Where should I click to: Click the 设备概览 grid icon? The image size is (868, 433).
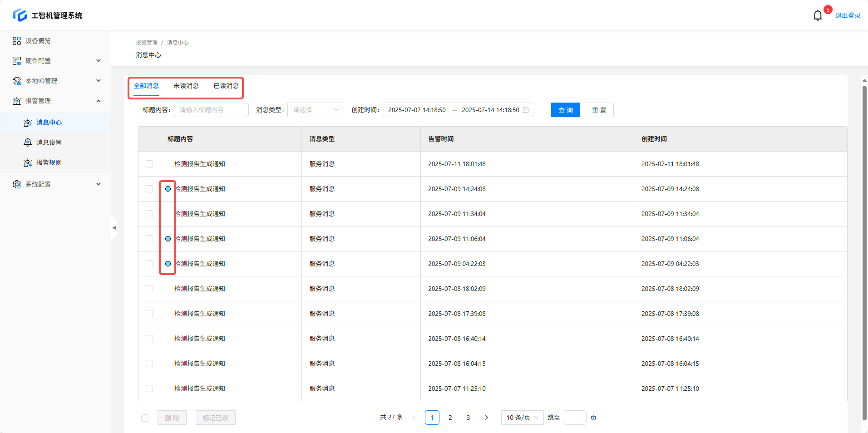17,41
